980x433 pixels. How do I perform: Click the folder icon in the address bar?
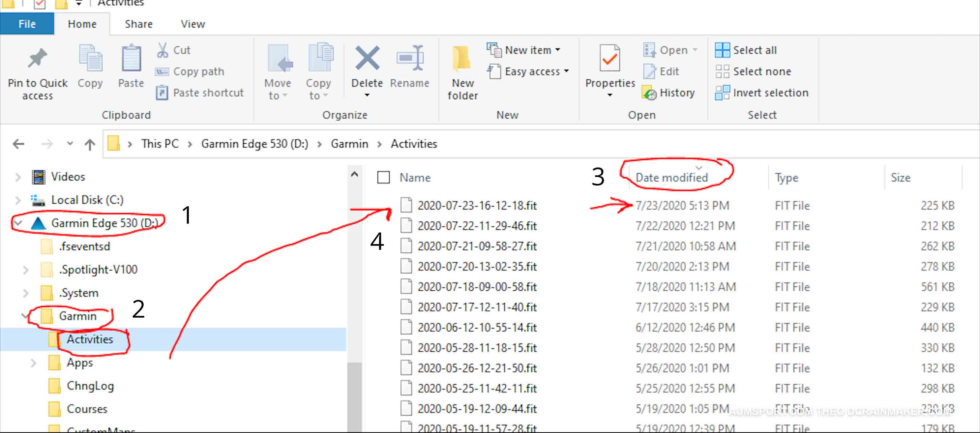tap(114, 143)
